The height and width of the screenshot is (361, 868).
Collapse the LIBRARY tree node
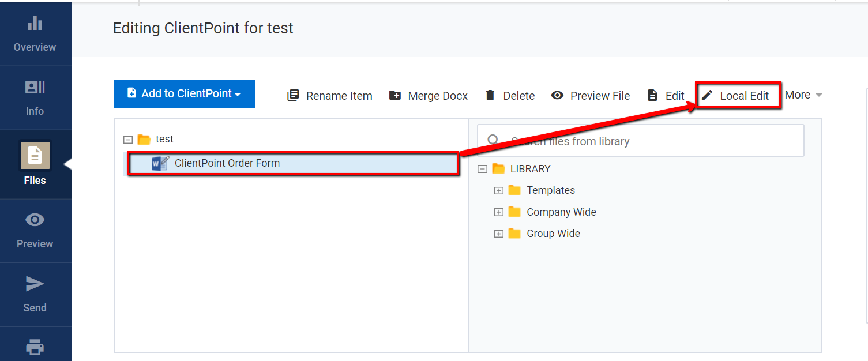(x=483, y=169)
